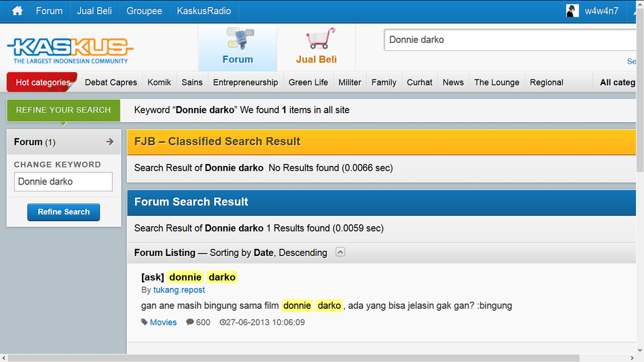644x362 pixels.
Task: Click the Refine Search button
Action: (x=63, y=212)
